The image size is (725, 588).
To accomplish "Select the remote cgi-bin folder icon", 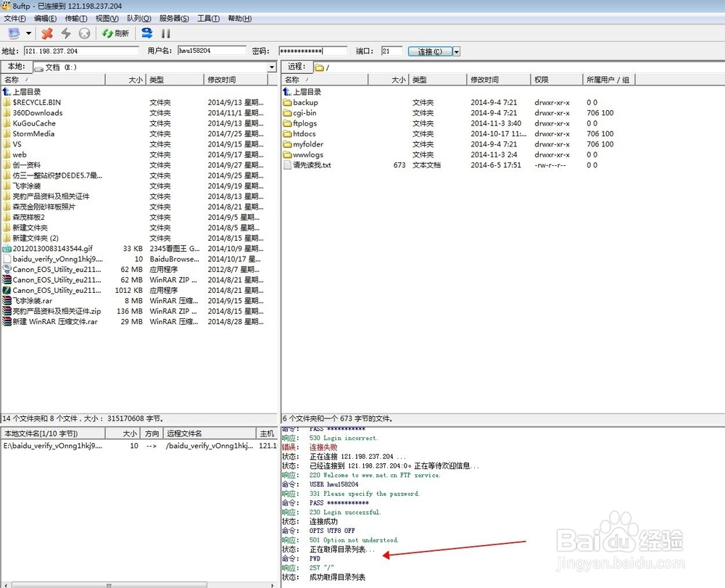I will point(287,113).
